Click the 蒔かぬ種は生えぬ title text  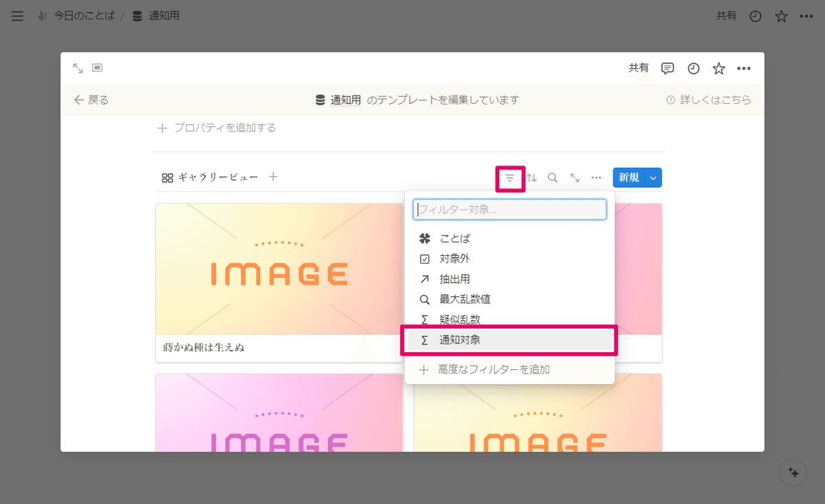tap(204, 348)
